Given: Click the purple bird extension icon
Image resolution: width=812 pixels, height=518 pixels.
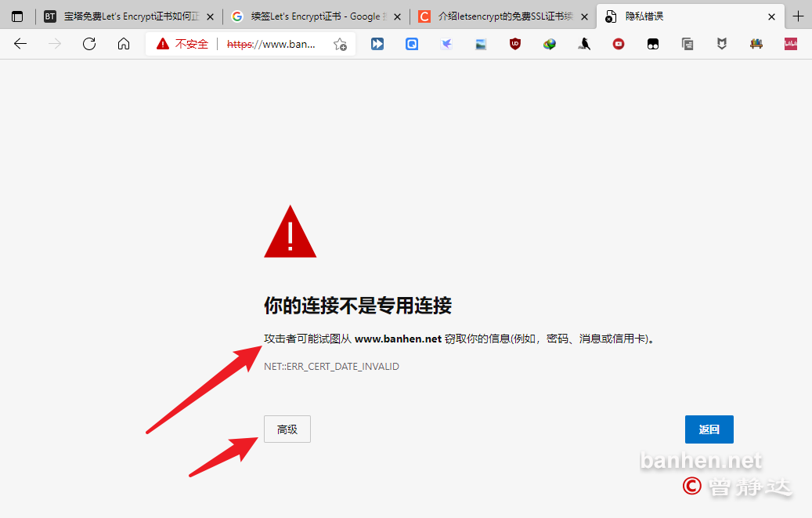Looking at the screenshot, I should coord(446,44).
